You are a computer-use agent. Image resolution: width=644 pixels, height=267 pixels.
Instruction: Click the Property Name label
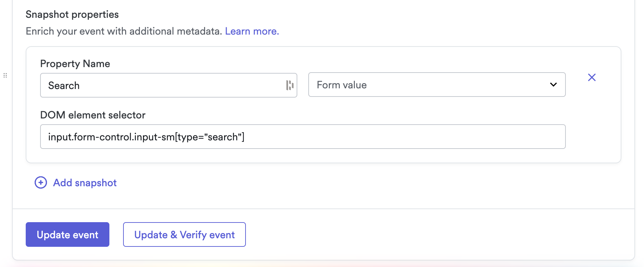pos(75,64)
